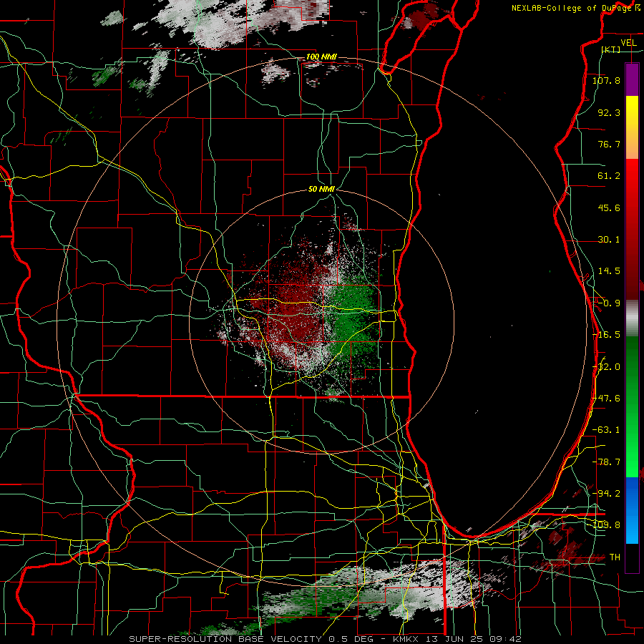644x644 pixels.
Task: Click the -0.9 velocity scale value
Action: tap(609, 303)
